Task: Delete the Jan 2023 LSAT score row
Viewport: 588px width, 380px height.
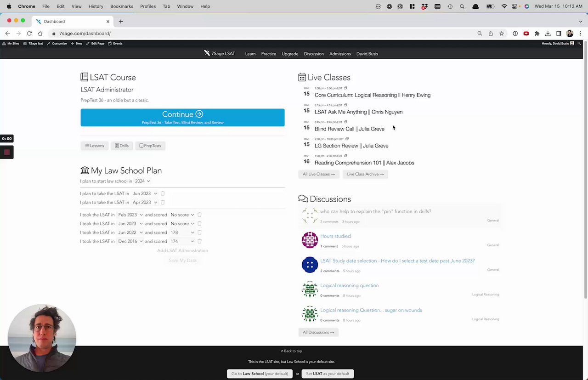Action: point(199,223)
